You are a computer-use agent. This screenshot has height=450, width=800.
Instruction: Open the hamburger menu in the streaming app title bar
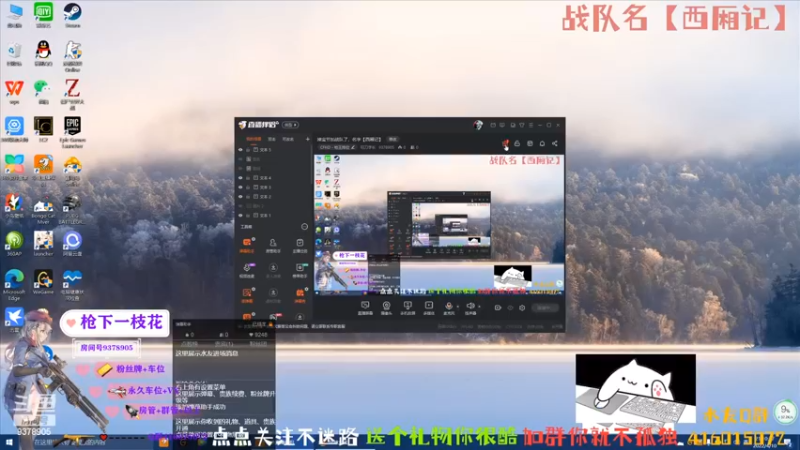tap(531, 125)
